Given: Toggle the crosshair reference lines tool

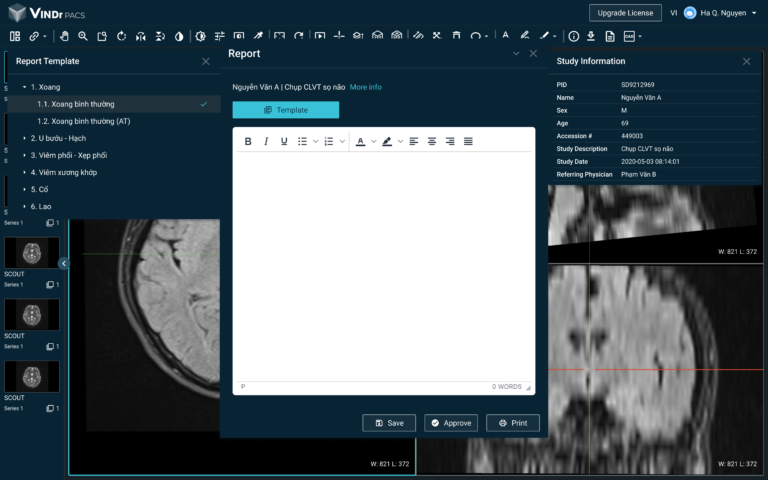Looking at the screenshot, I should coord(339,36).
